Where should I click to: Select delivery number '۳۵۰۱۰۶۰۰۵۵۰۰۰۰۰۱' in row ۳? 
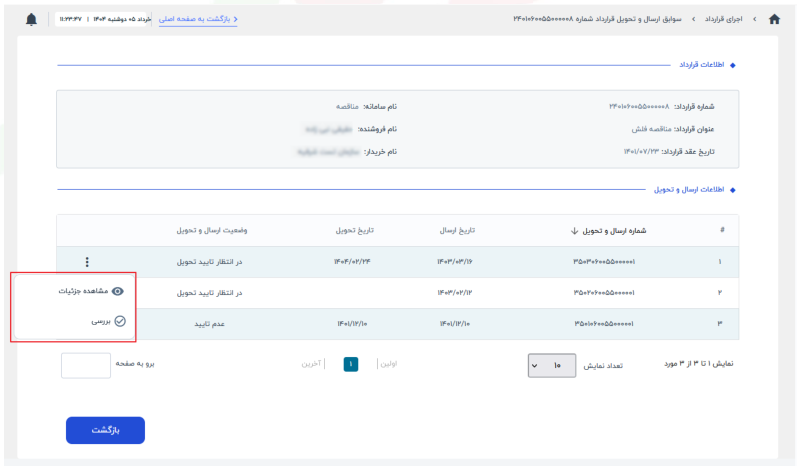click(604, 324)
